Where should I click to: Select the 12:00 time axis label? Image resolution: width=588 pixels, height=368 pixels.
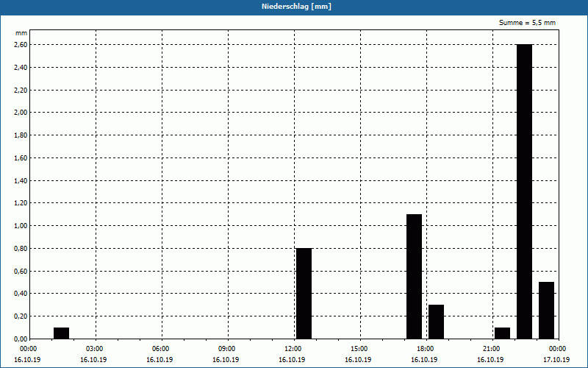pos(293,349)
